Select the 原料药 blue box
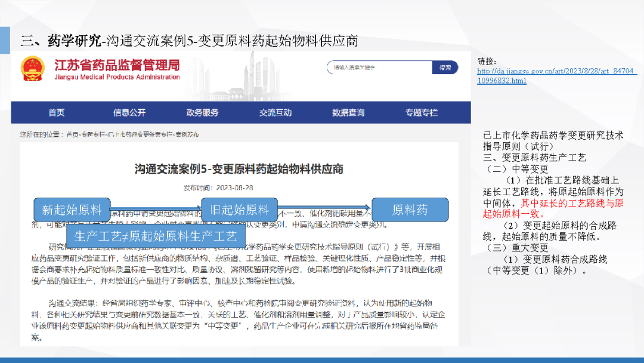The width and height of the screenshot is (644, 363). coord(410,210)
